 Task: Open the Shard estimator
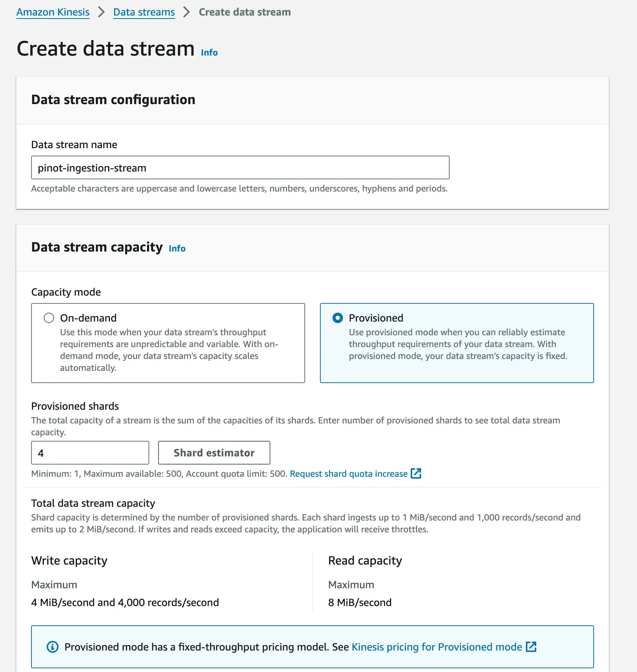tap(214, 453)
